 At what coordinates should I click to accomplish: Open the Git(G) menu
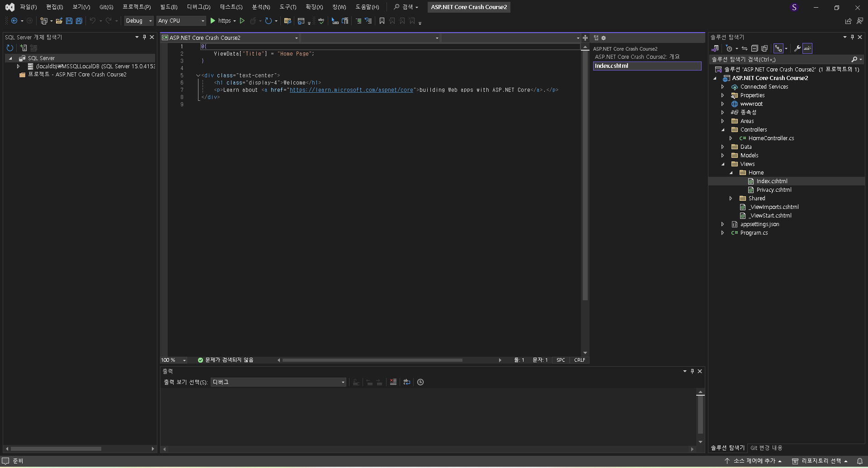106,7
